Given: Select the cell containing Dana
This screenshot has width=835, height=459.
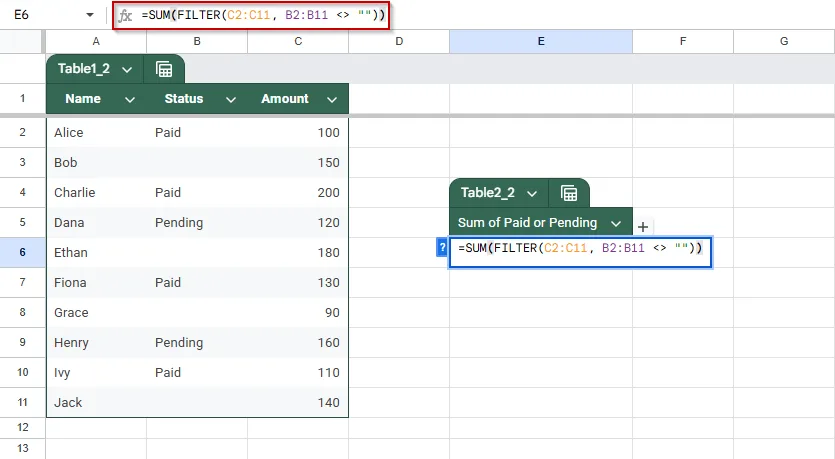Looking at the screenshot, I should coord(96,223).
